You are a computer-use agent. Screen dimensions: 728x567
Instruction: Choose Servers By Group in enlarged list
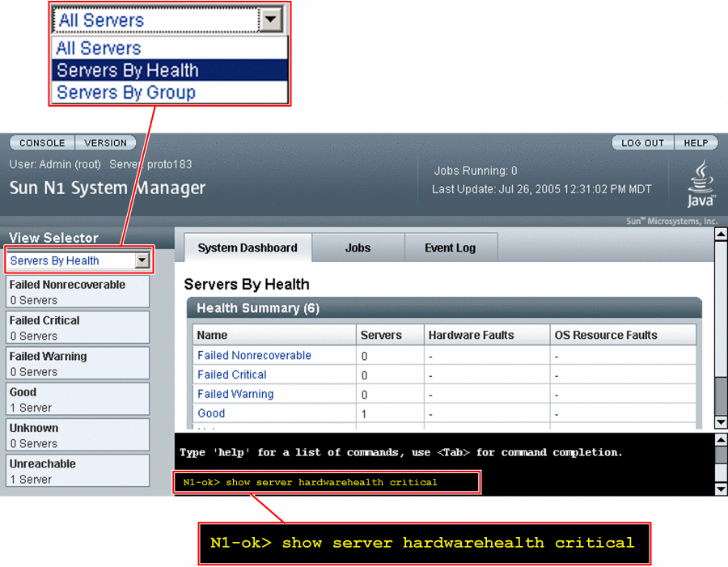(170, 92)
